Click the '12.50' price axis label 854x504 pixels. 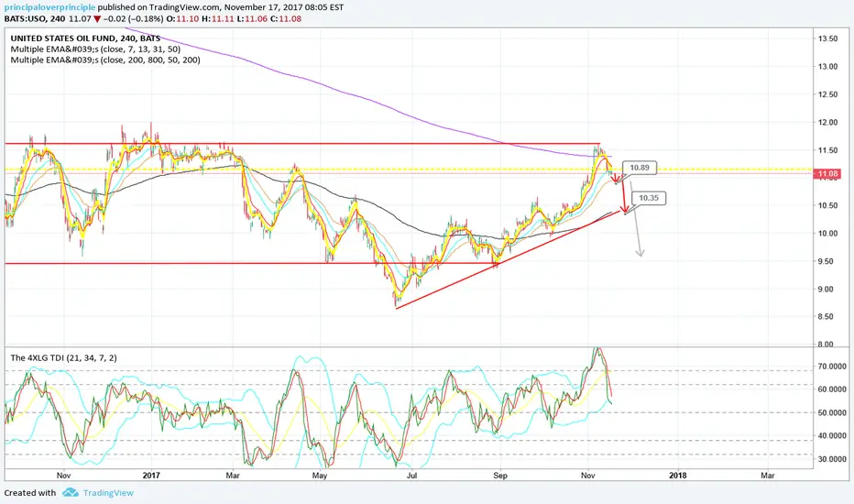[827, 94]
